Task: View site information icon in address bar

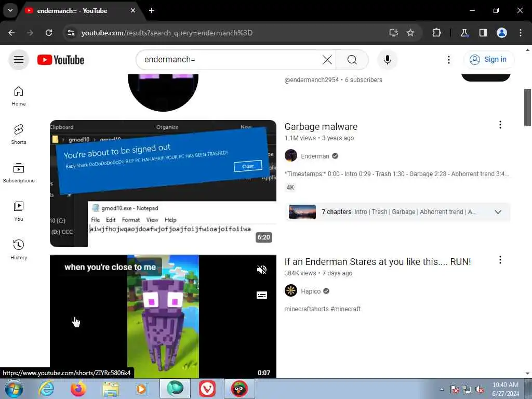Action: [71, 33]
